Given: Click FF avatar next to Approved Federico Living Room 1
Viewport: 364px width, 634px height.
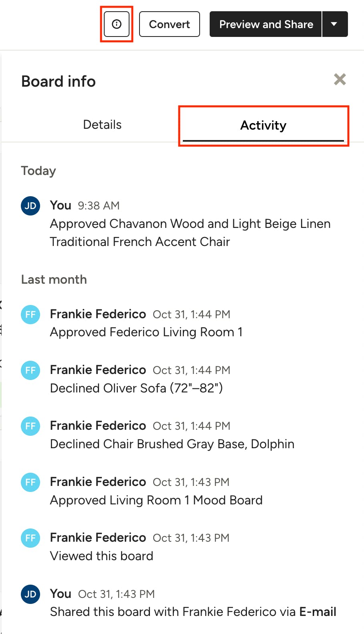Looking at the screenshot, I should 30,314.
